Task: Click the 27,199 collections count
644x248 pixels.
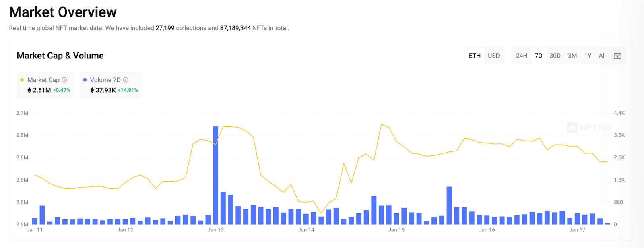Action: [x=165, y=28]
